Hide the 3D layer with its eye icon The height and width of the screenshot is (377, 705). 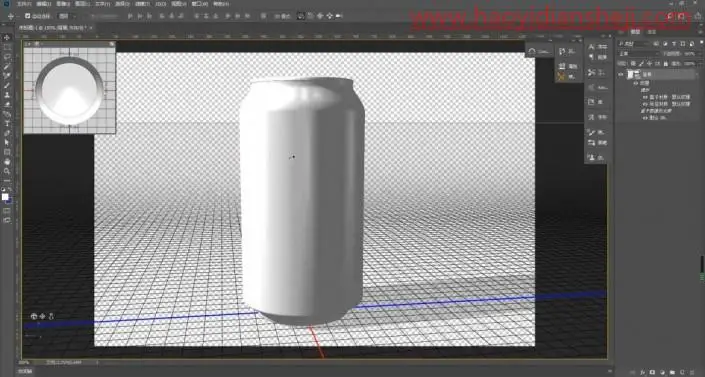click(620, 74)
